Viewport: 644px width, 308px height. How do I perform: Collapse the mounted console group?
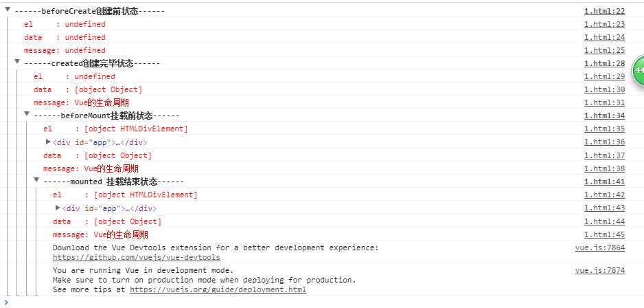(x=36, y=181)
